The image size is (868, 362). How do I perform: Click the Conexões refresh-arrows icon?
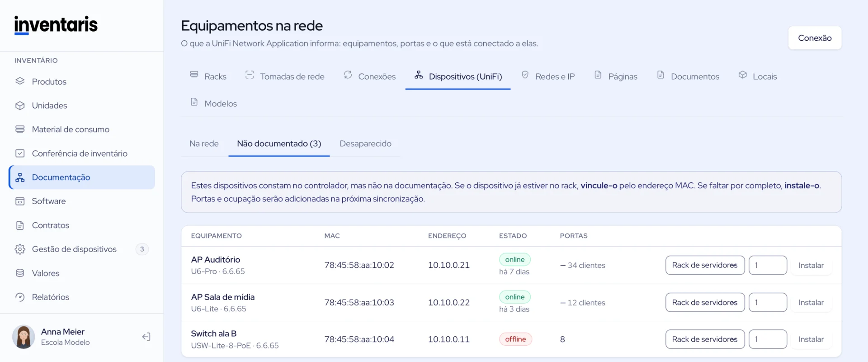[348, 75]
